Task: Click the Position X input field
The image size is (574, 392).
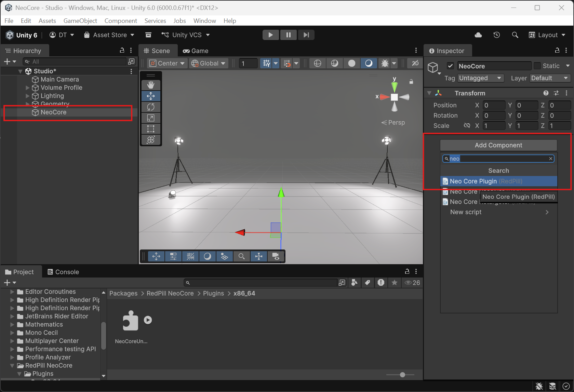Action: (x=494, y=105)
